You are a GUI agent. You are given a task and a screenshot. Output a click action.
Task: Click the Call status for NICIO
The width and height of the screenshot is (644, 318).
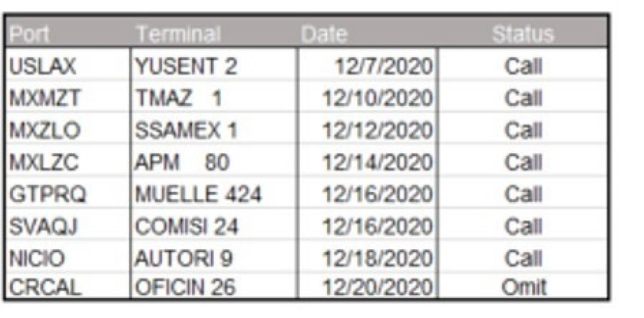tap(523, 259)
